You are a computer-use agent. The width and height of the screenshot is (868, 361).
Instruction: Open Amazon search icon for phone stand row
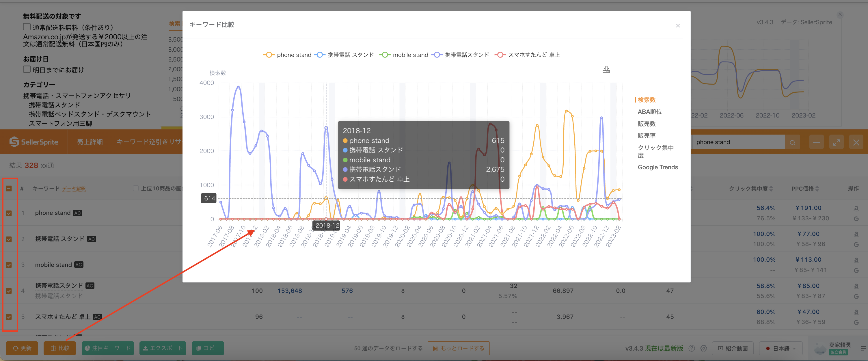point(856,208)
